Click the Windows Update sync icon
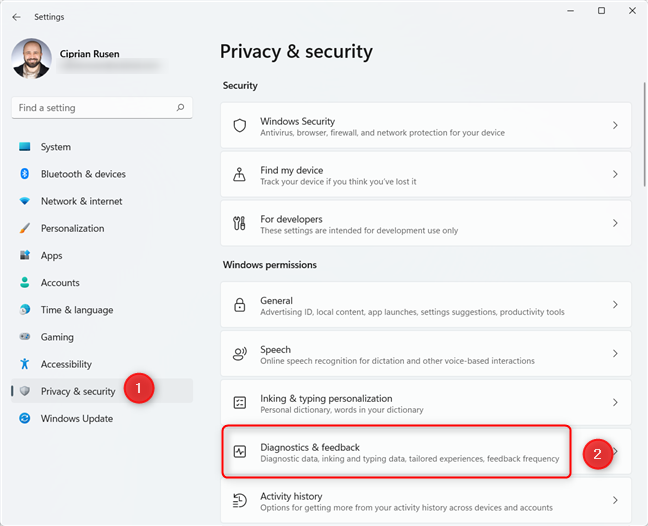Screen dimensions: 648x526 (24, 418)
